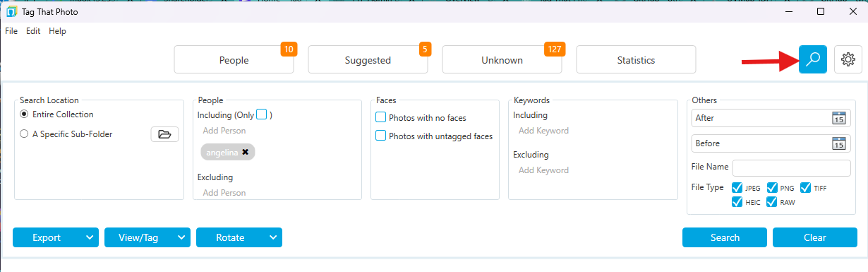This screenshot has width=868, height=272.
Task: Click the orange 10 badge on People
Action: point(289,49)
